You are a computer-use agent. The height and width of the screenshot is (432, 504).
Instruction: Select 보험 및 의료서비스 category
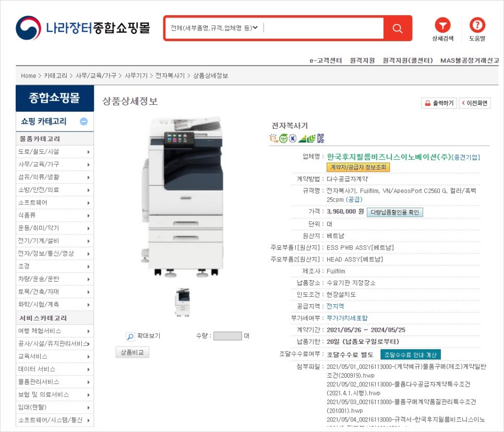click(55, 395)
